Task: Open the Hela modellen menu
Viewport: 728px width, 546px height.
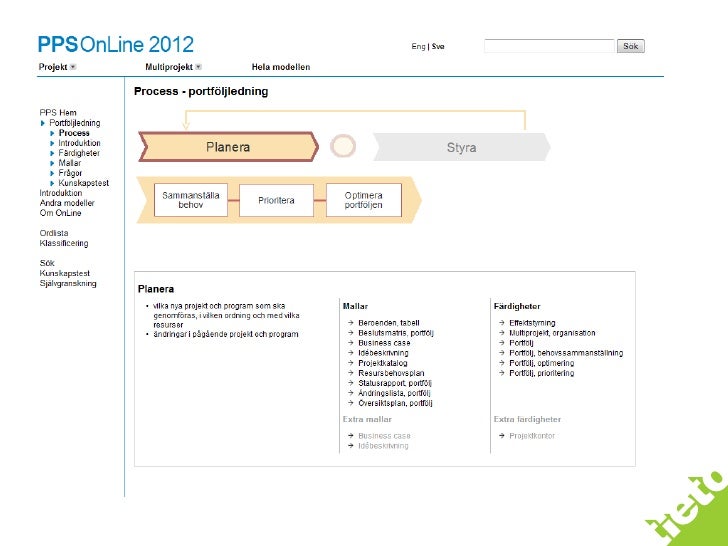Action: (x=281, y=67)
